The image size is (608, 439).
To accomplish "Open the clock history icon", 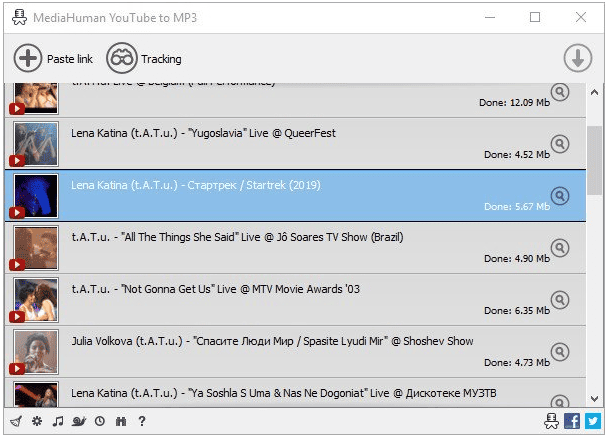I will tap(100, 421).
